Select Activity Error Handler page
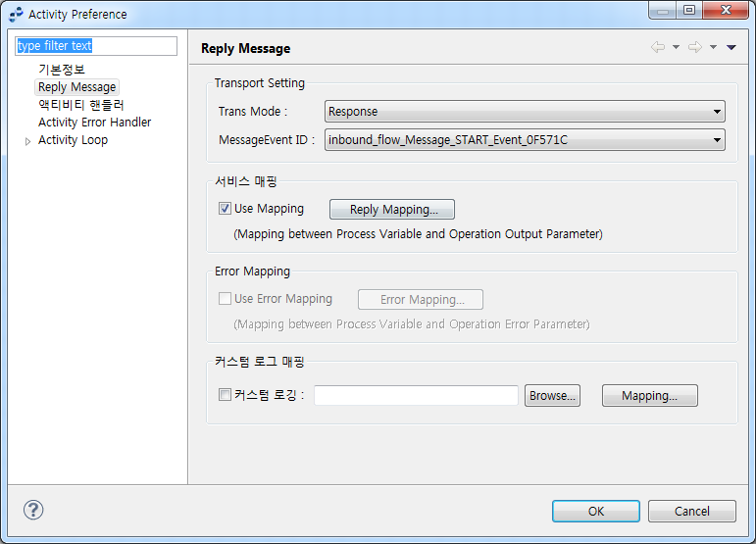Image resolution: width=756 pixels, height=544 pixels. (94, 123)
